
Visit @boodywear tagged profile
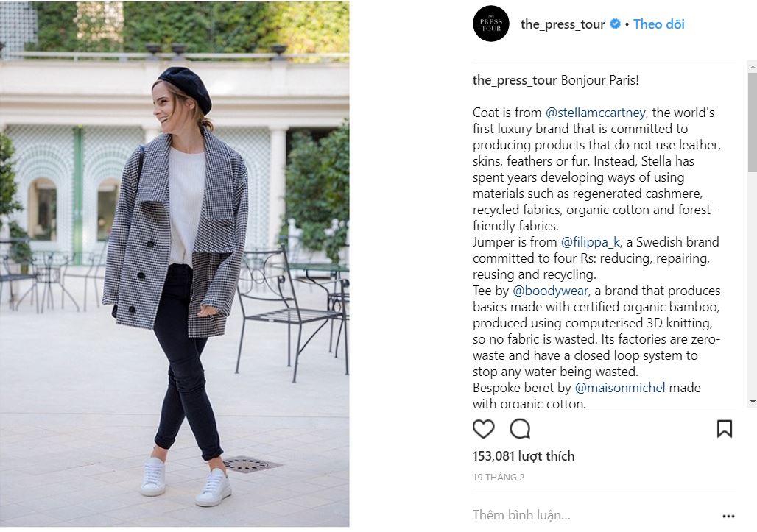[550, 291]
